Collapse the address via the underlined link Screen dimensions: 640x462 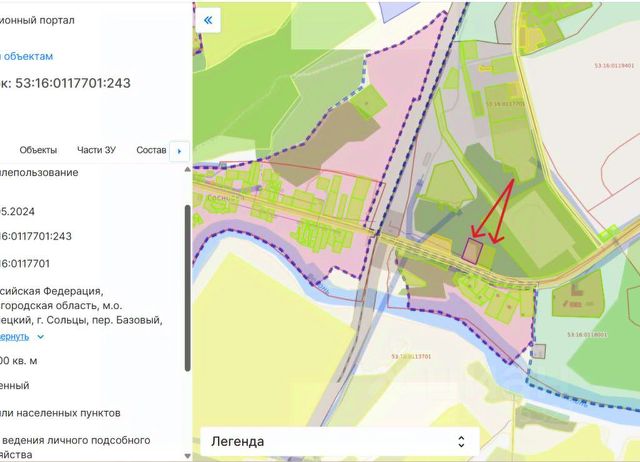point(14,336)
